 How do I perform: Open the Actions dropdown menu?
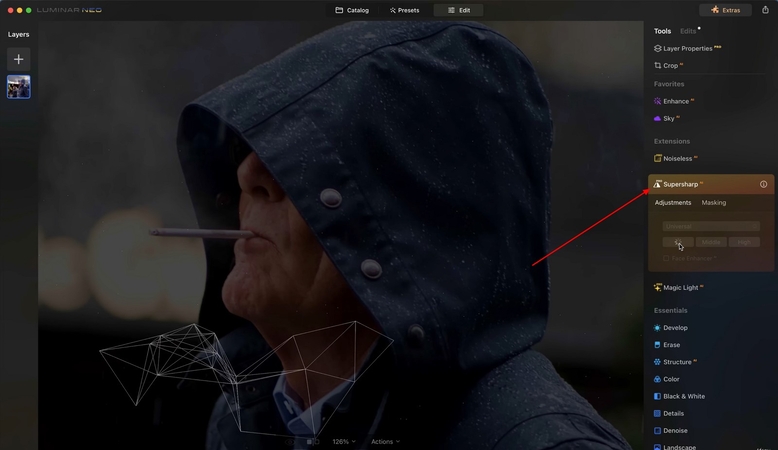pyautogui.click(x=385, y=442)
